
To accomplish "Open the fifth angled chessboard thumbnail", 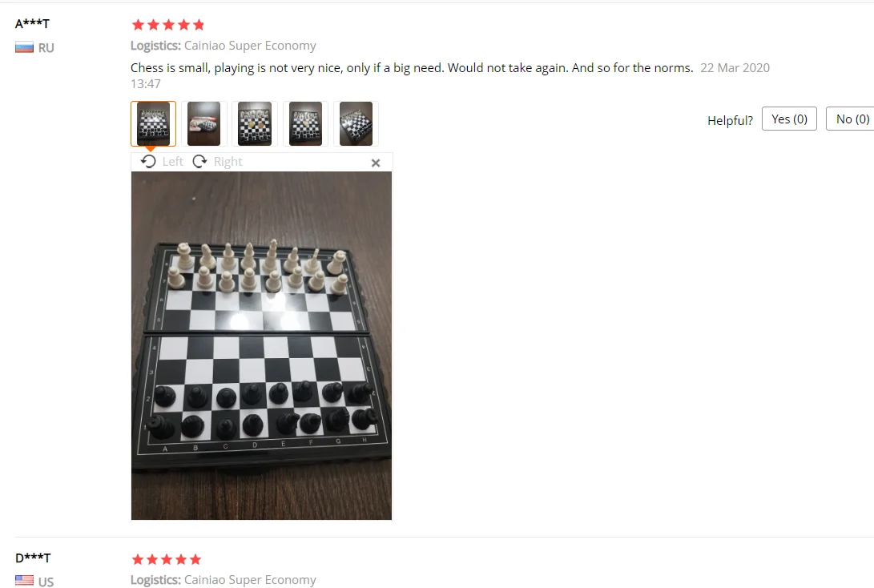I will pos(356,123).
